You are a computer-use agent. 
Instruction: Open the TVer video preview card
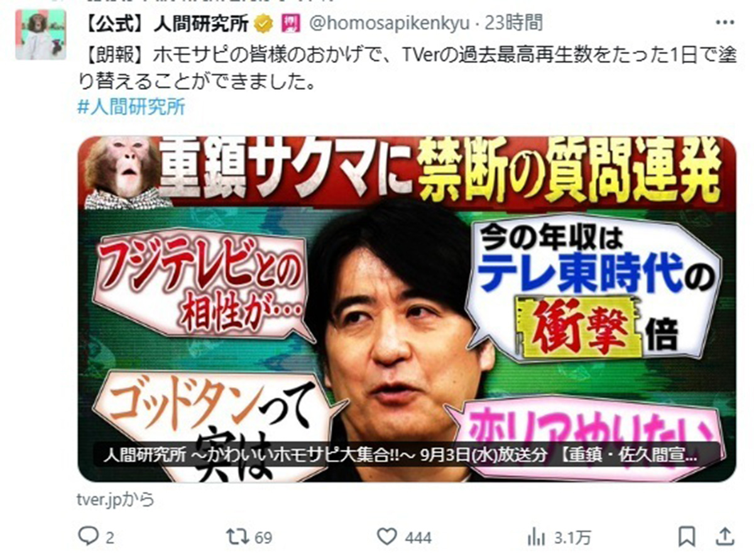pos(406,309)
